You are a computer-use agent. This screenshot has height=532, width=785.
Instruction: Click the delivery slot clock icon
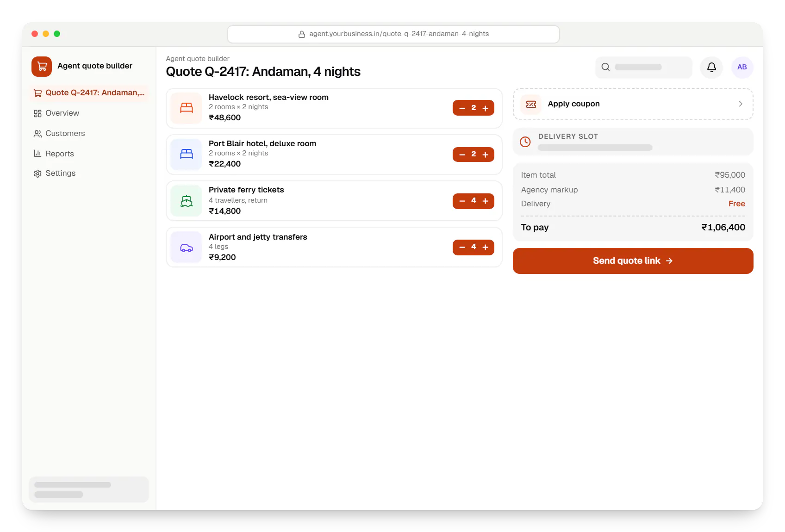click(x=525, y=142)
